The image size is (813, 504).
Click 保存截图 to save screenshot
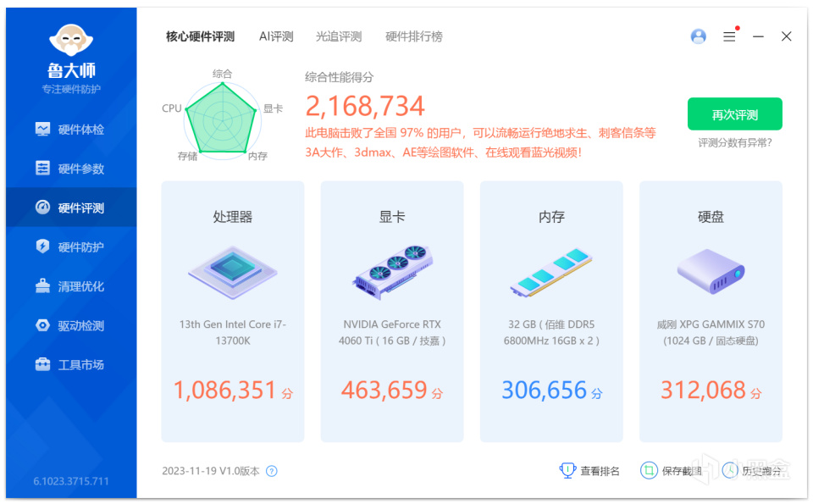tap(671, 470)
